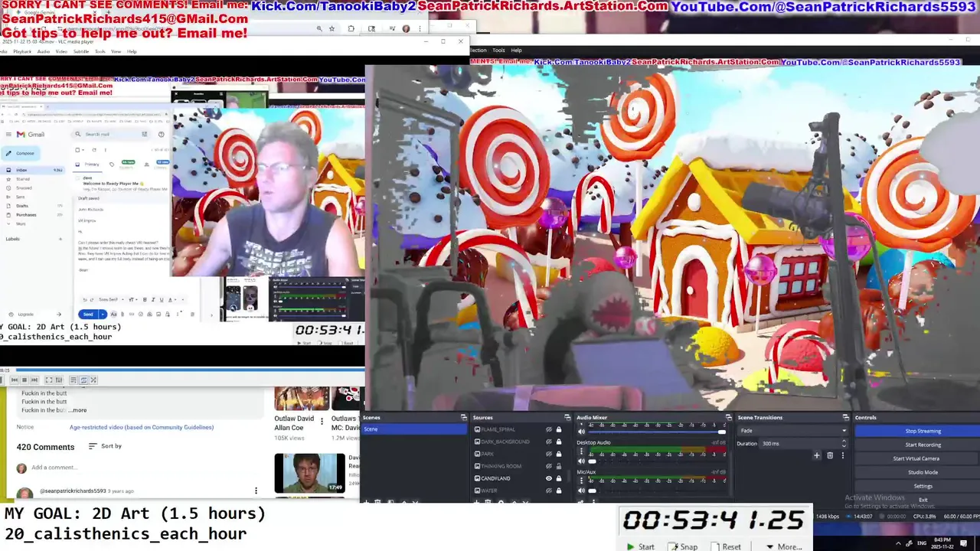The image size is (980, 551).
Task: Toggle VLC loop mode
Action: pyautogui.click(x=83, y=380)
